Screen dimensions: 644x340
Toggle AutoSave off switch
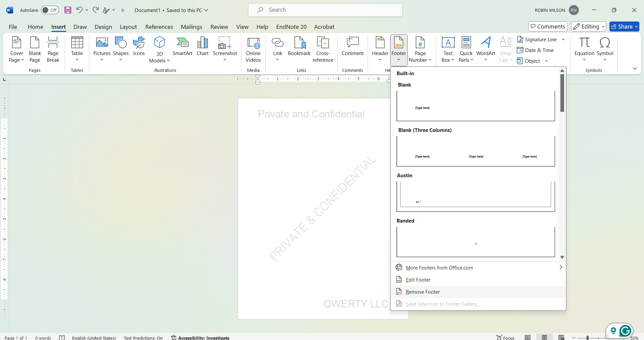click(x=50, y=10)
